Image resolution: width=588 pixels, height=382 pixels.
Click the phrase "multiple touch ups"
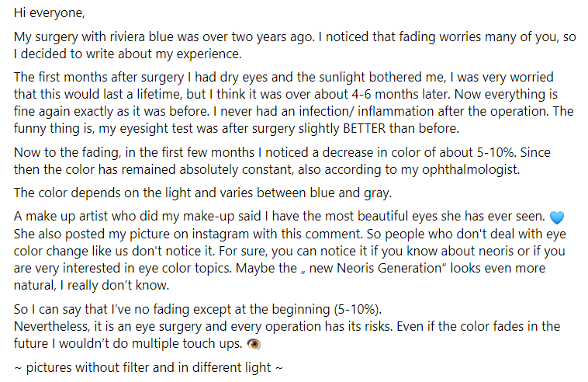(187, 343)
